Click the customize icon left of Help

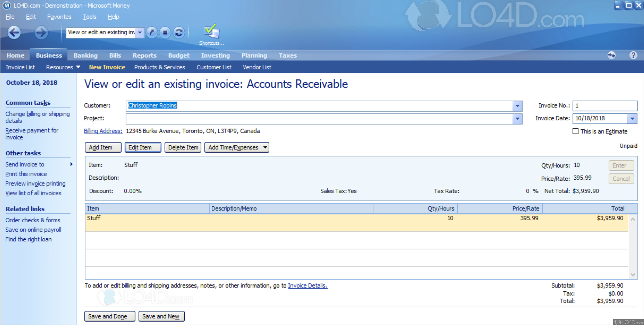tap(611, 55)
